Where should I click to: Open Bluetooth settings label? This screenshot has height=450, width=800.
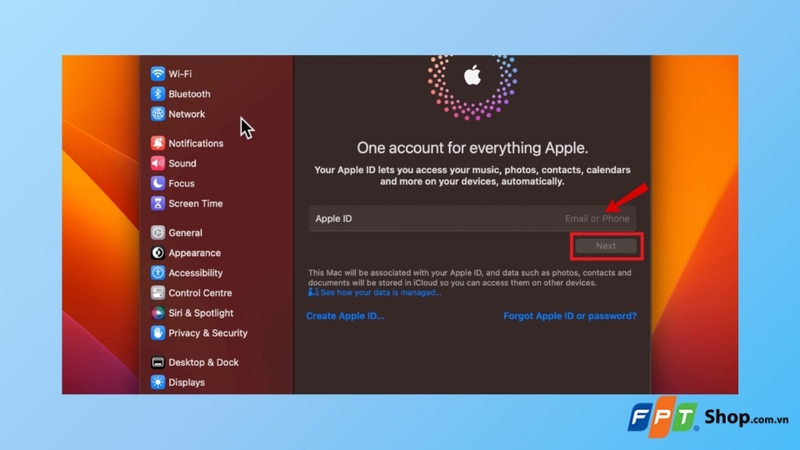[x=189, y=94]
